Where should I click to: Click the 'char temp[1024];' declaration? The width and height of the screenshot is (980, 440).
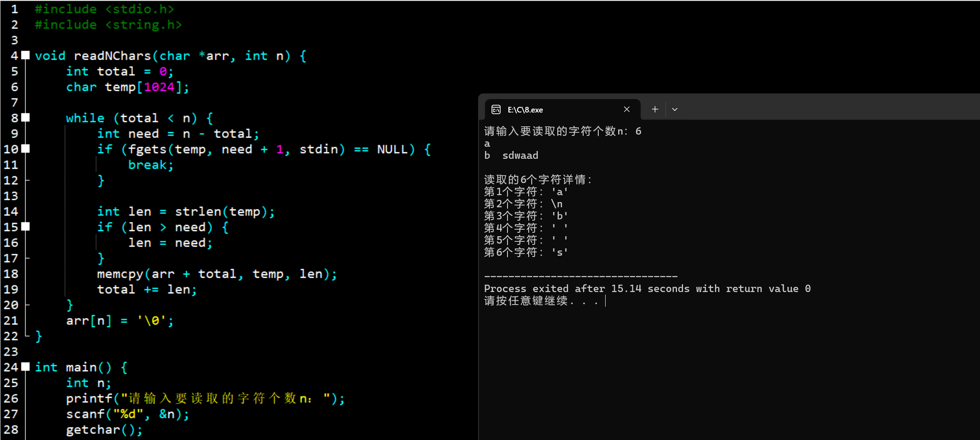[x=128, y=87]
